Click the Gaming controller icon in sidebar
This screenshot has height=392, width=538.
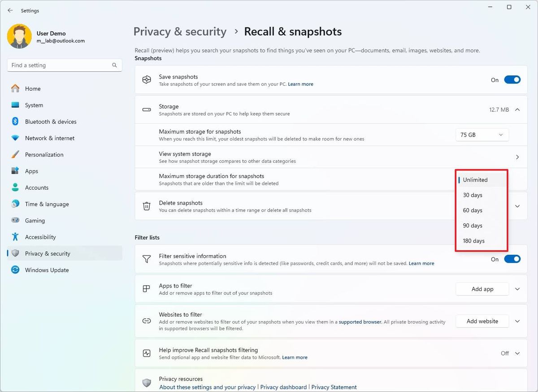15,221
